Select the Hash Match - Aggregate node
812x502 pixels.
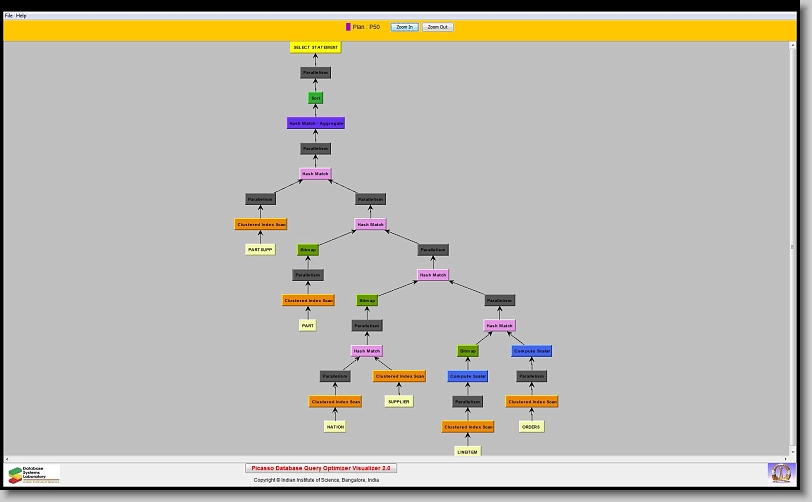[315, 123]
